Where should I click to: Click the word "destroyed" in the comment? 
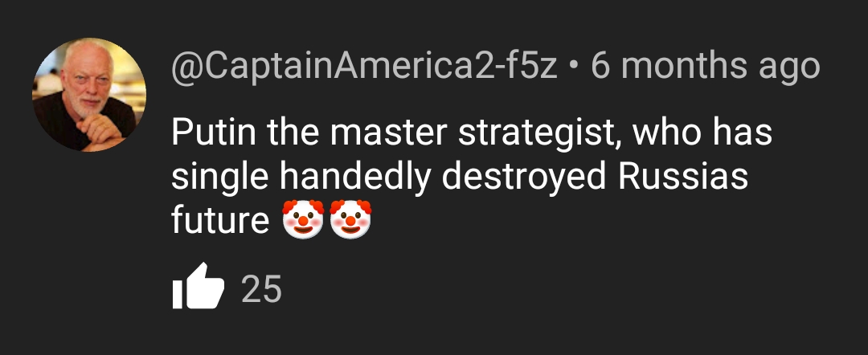(x=524, y=178)
